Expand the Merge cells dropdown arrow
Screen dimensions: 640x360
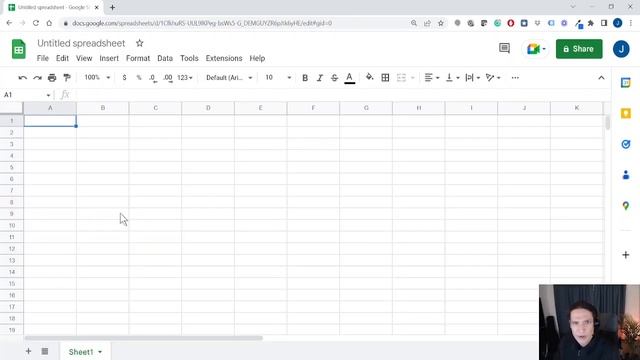[x=413, y=78]
